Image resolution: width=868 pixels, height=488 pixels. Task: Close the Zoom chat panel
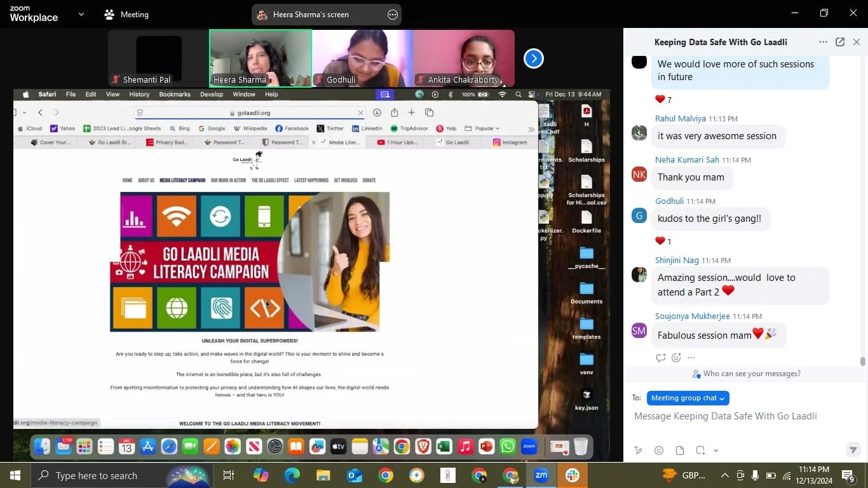point(857,42)
